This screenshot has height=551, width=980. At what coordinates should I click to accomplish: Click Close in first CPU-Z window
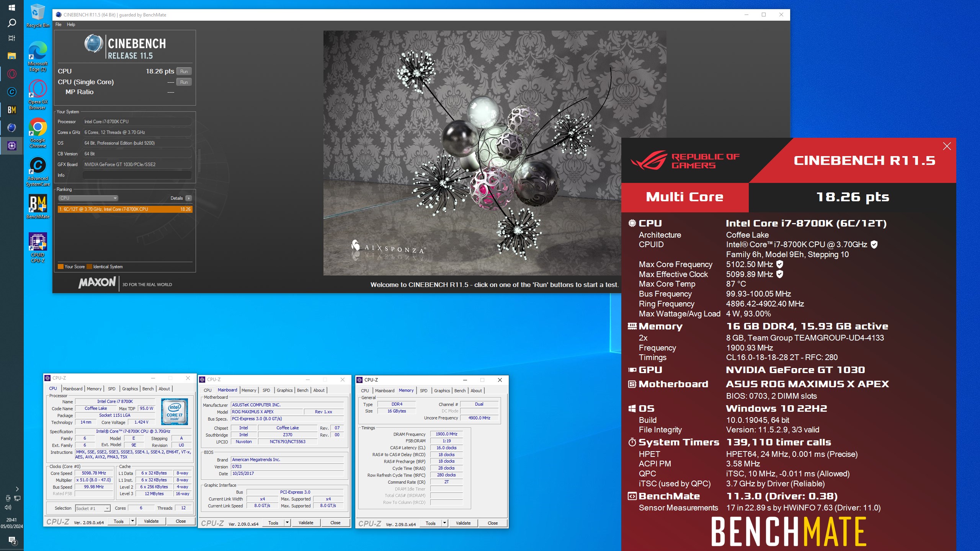pos(181,521)
